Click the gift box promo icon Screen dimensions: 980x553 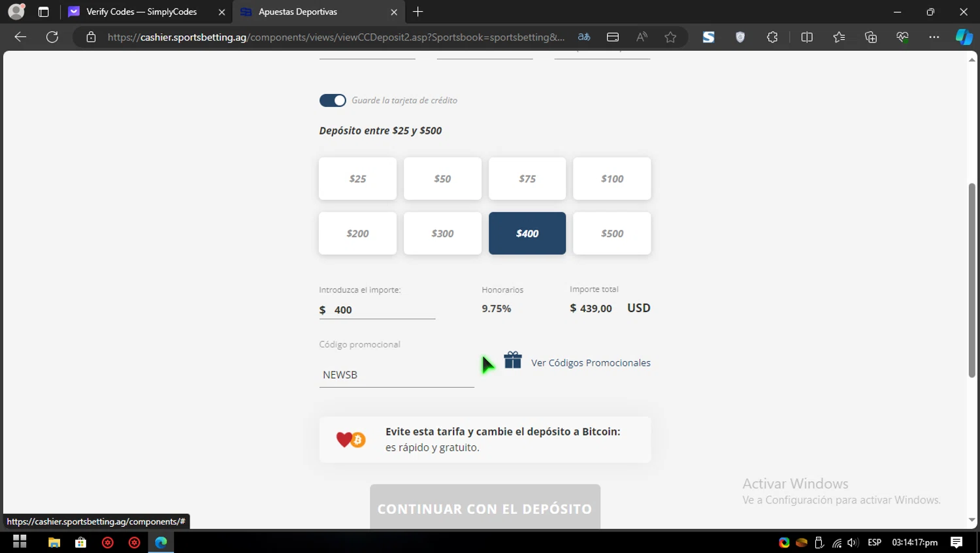tap(513, 360)
